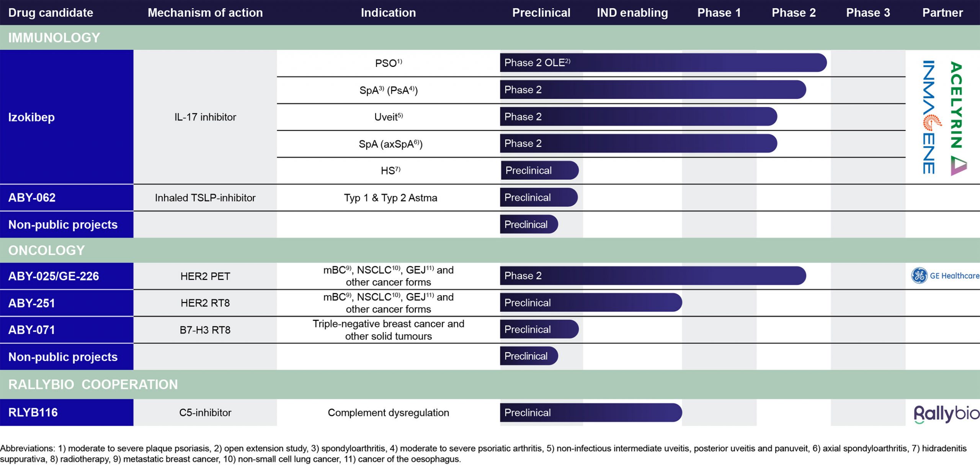Click the RLYB116 Preclinical progress bar
The width and height of the screenshot is (980, 467).
pyautogui.click(x=590, y=413)
